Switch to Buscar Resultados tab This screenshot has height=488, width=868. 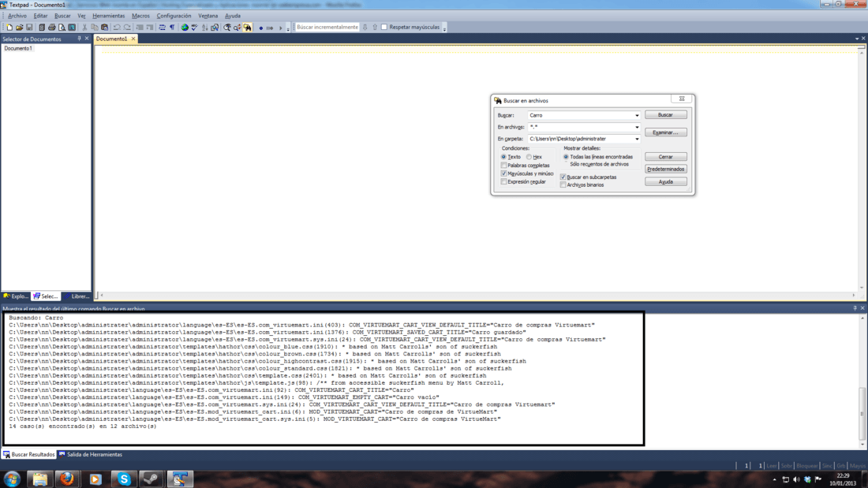(28, 454)
